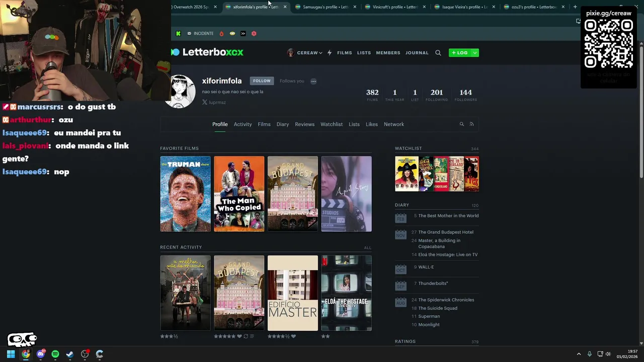This screenshot has width=644, height=362.
Task: Open the Watchlist profile tab
Action: [332, 124]
